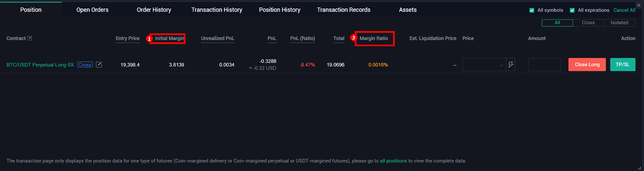This screenshot has height=171, width=644.
Task: Select the Cross margin filter
Action: [588, 23]
